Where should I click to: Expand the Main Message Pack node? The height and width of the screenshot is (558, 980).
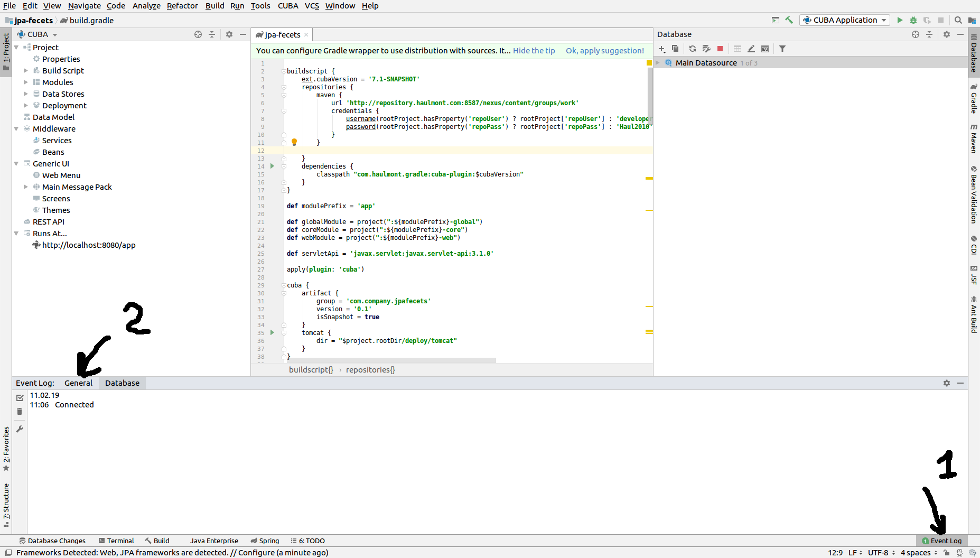coord(25,187)
